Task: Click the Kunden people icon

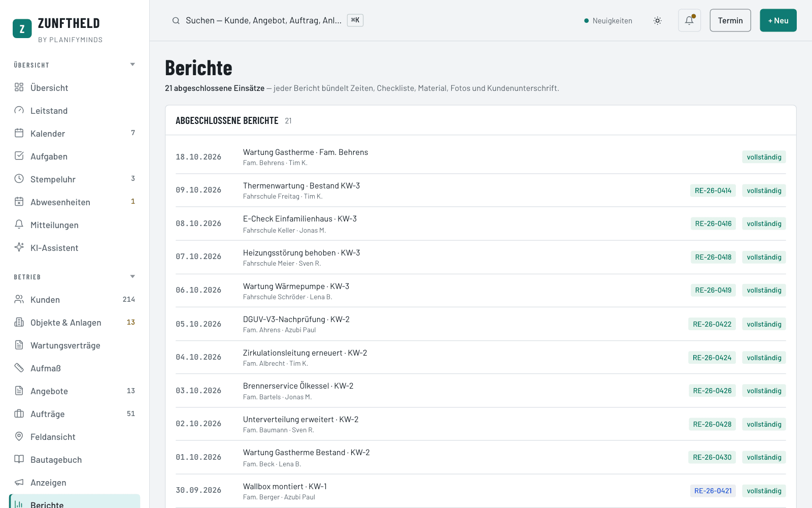Action: (19, 299)
